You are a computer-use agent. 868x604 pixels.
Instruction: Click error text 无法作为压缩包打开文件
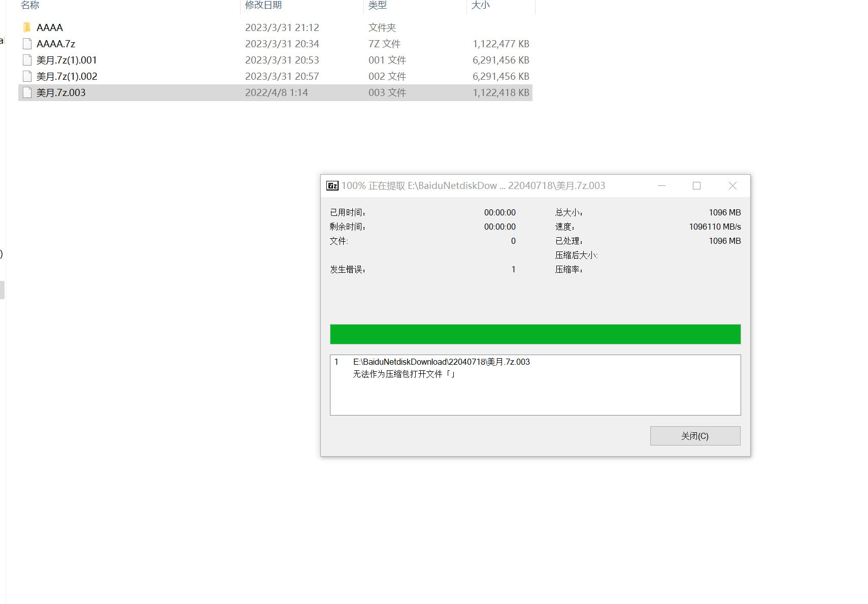(404, 374)
